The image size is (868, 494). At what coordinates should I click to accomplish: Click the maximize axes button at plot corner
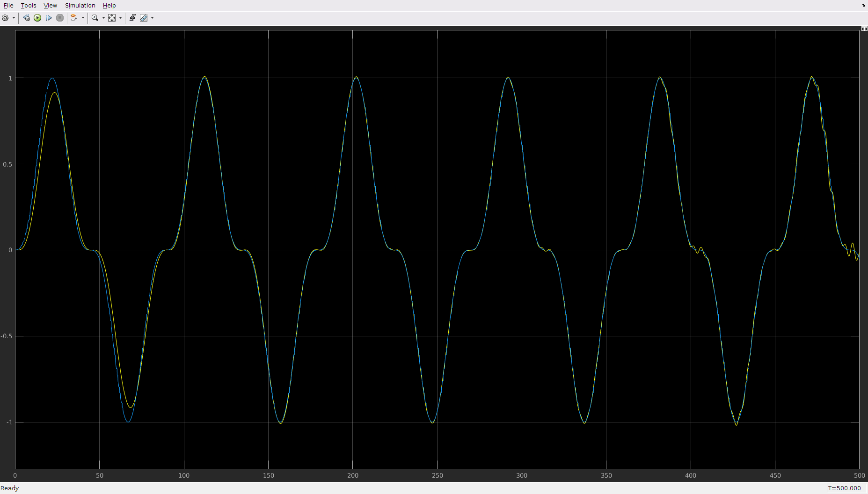point(864,29)
